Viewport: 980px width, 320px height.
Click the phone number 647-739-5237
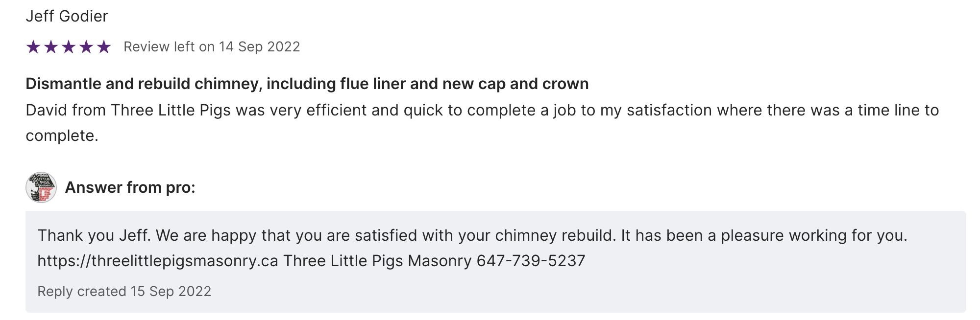tap(531, 261)
